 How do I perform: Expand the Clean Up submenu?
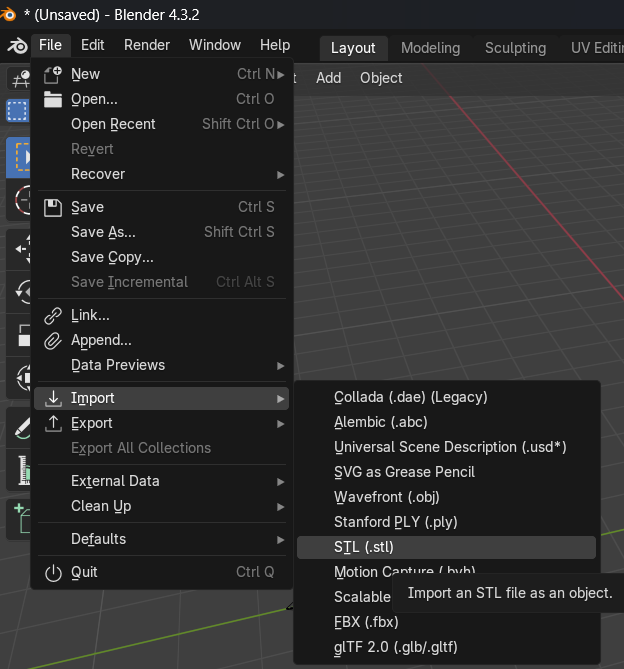pyautogui.click(x=161, y=506)
